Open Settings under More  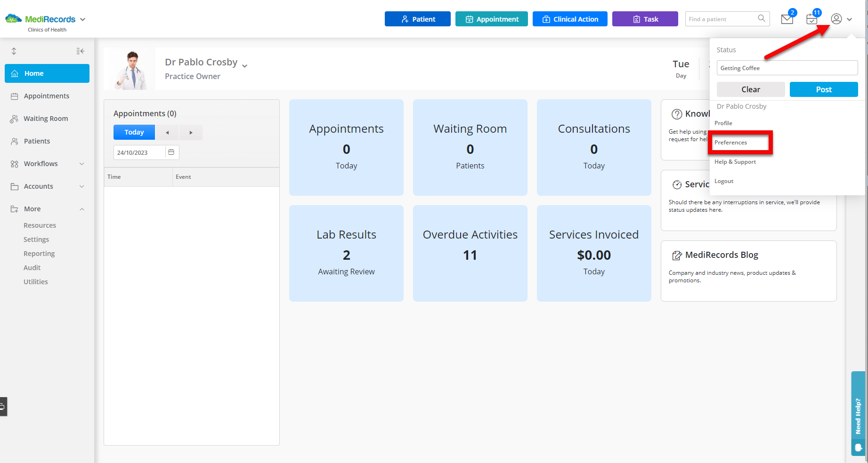pyautogui.click(x=36, y=239)
